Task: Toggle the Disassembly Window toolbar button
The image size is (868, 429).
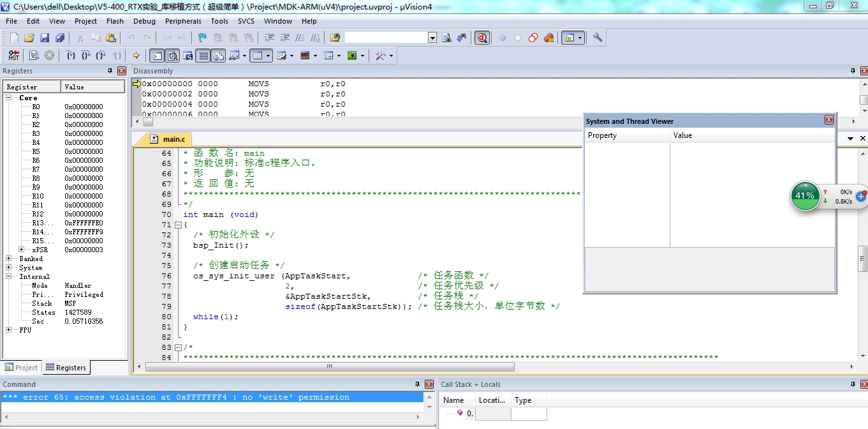Action: [x=172, y=56]
